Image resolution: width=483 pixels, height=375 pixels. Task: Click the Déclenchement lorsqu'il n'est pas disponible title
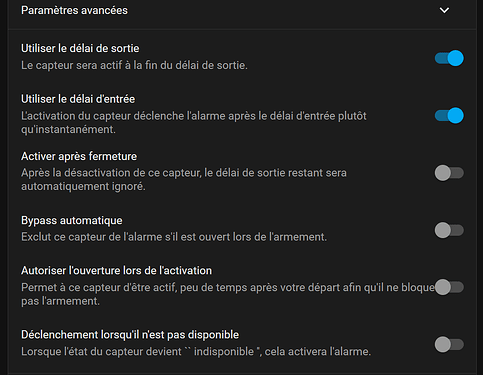tap(130, 335)
